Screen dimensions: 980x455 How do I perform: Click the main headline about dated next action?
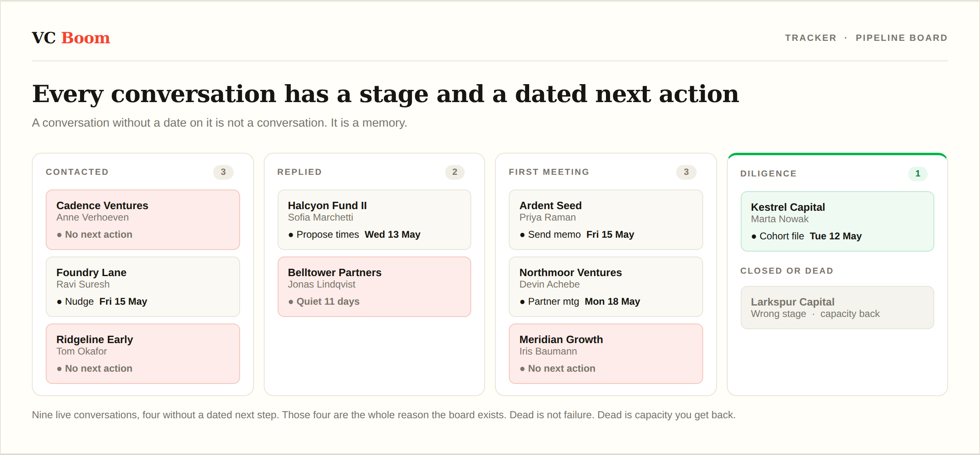[385, 94]
